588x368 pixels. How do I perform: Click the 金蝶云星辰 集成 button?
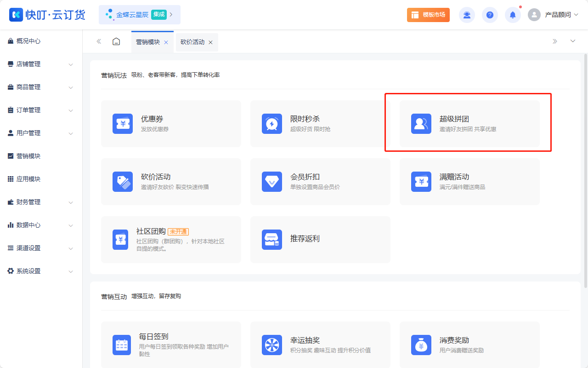[x=140, y=15]
